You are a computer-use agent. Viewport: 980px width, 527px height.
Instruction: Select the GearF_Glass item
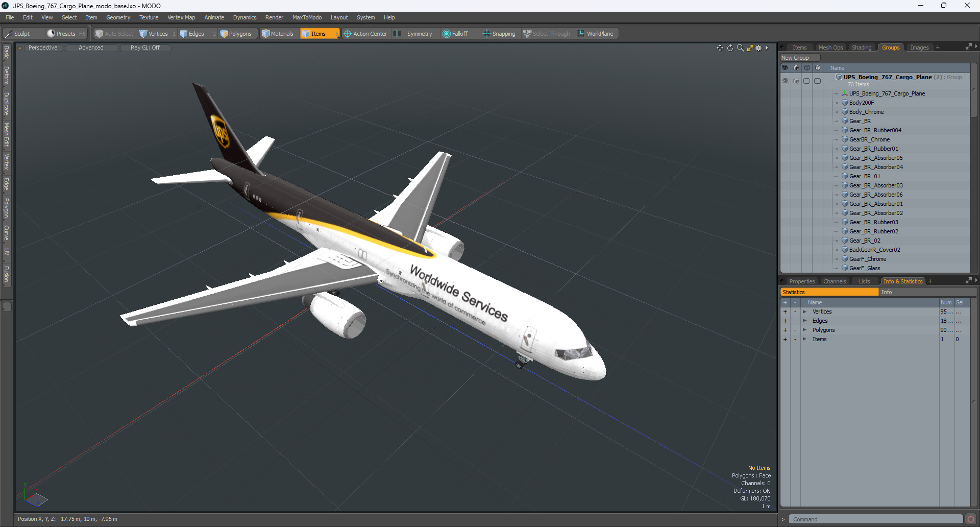click(x=865, y=268)
